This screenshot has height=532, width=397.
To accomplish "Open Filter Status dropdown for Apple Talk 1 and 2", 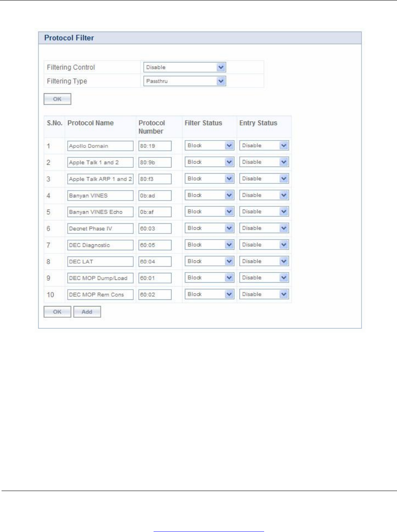I will [x=209, y=162].
